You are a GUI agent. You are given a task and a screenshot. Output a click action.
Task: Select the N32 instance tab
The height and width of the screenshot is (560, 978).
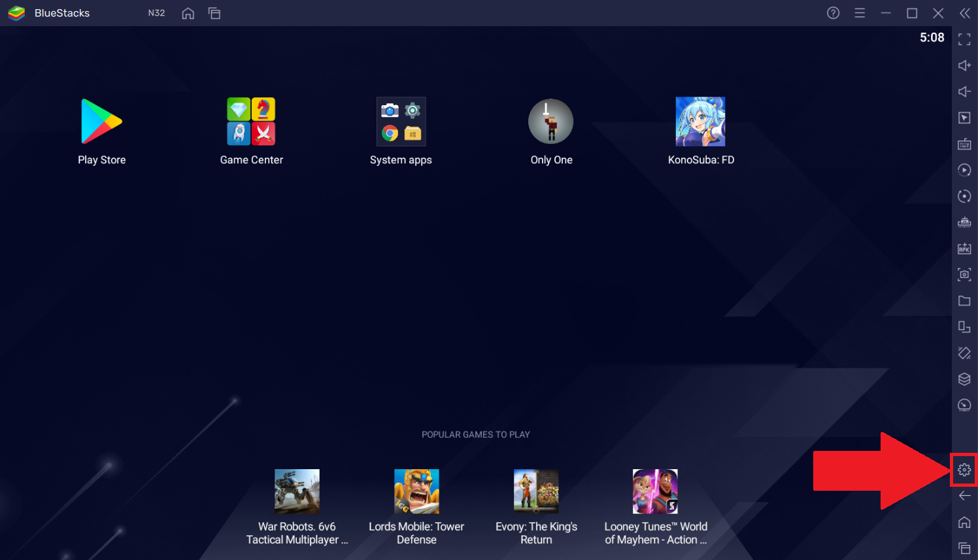pyautogui.click(x=156, y=12)
